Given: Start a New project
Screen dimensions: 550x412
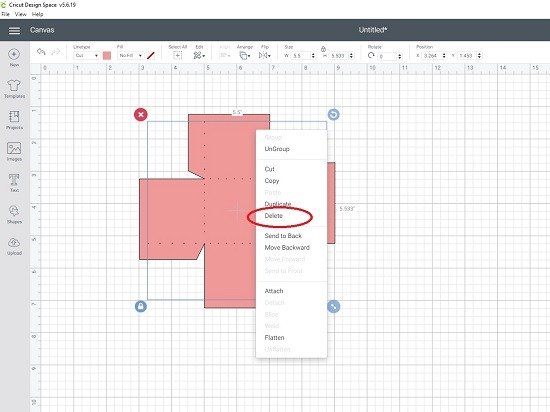Looking at the screenshot, I should click(14, 57).
